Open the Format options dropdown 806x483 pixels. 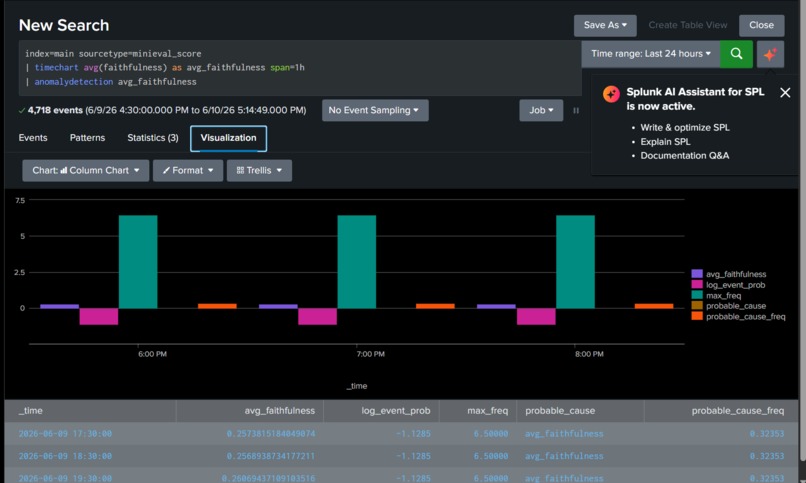[x=188, y=171]
